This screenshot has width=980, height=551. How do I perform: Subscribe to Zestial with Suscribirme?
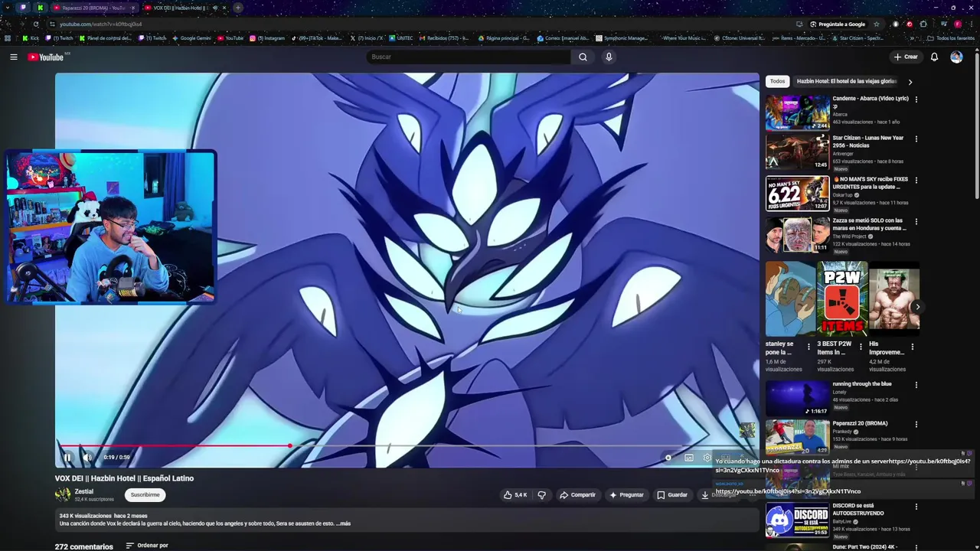click(x=145, y=495)
